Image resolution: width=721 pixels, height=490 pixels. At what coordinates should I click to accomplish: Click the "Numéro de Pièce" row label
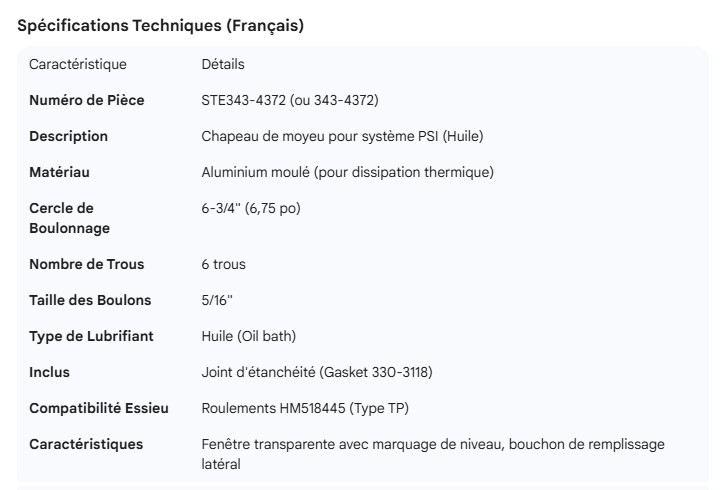click(x=86, y=100)
